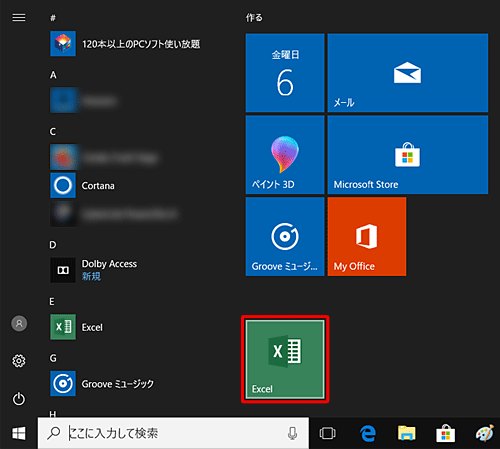Screen dimensions: 500x449
Task: Open Microsoft Store from the taskbar
Action: coord(446,433)
